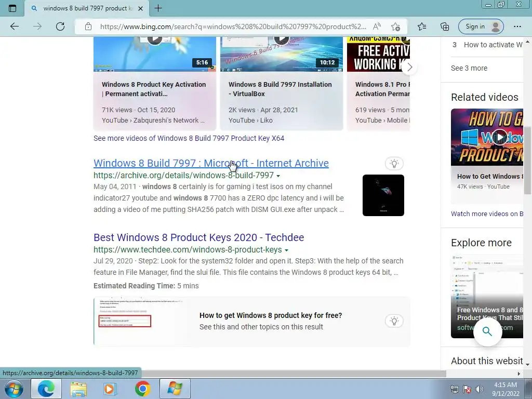Screen dimensions: 532x399
Task: Open Collections panel
Action: point(445,26)
